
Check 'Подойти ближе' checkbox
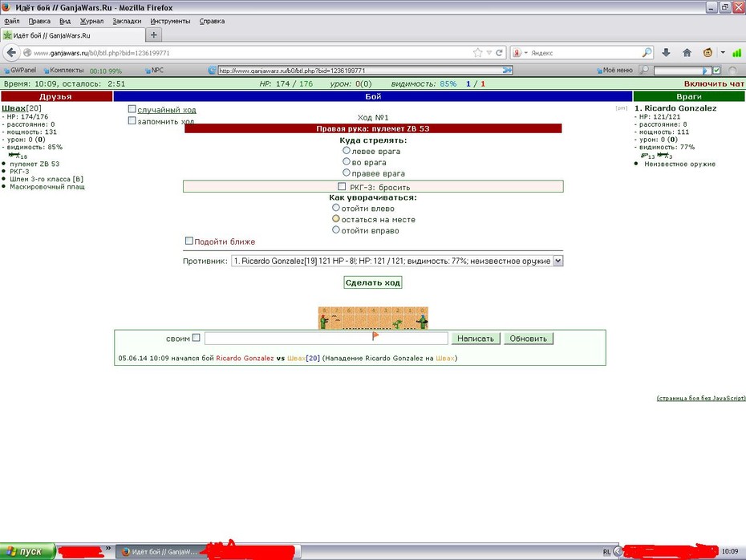point(189,241)
